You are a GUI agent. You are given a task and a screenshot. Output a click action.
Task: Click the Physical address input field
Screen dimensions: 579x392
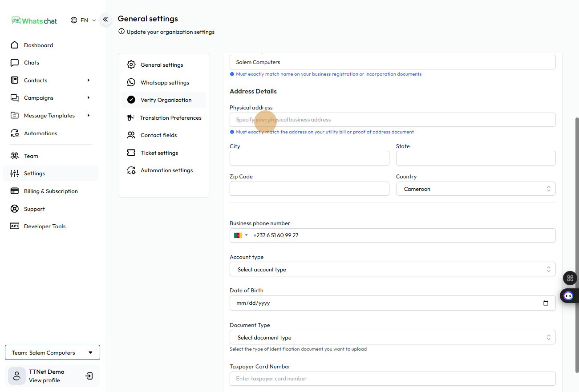[392, 120]
